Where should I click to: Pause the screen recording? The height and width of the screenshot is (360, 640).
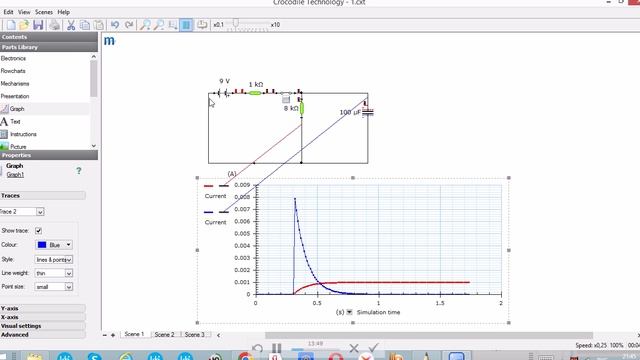click(x=277, y=348)
